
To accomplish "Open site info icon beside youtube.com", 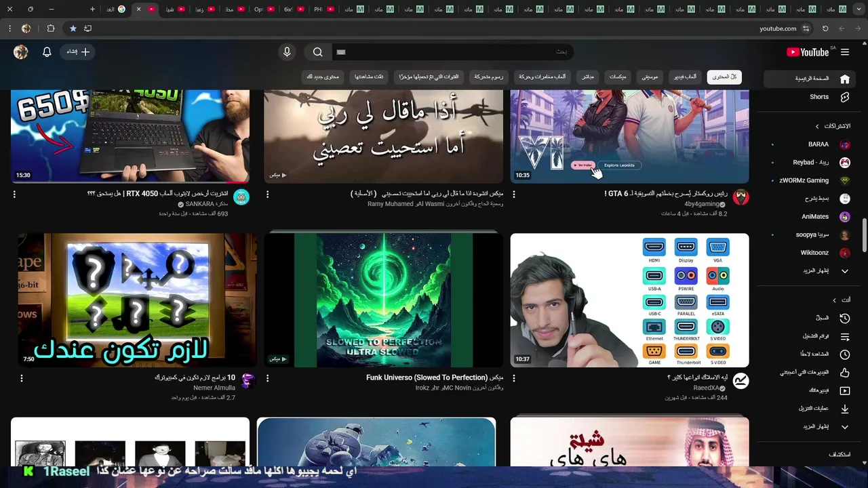I will 806,28.
